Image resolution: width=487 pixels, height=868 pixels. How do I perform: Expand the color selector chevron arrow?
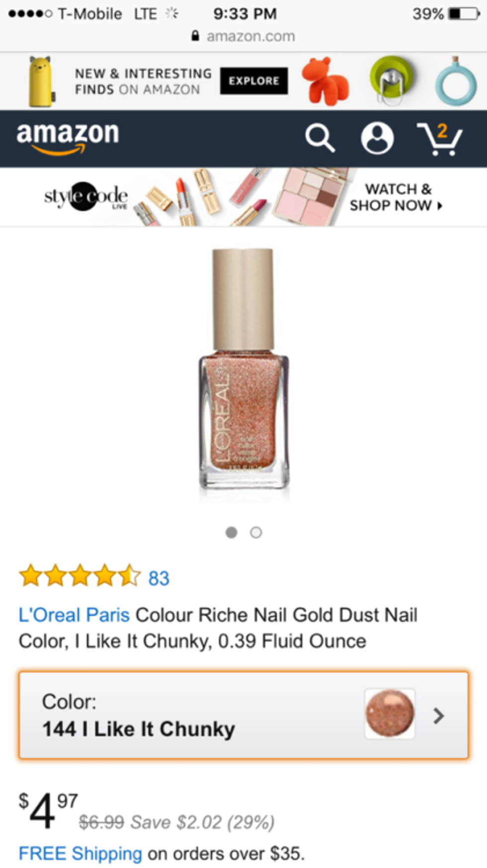[438, 715]
